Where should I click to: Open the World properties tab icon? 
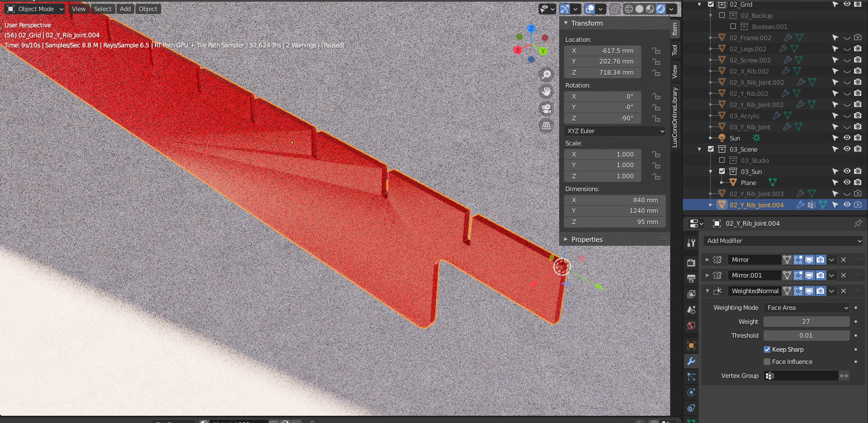691,325
